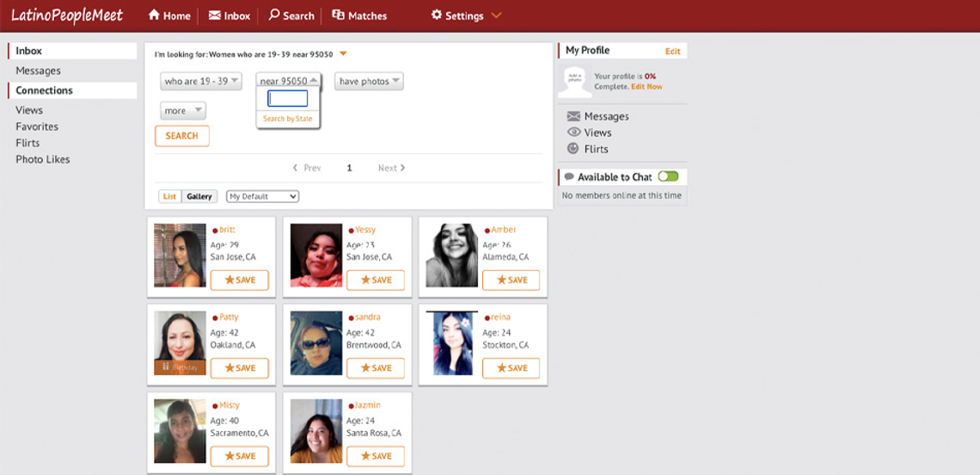Click the Views eye icon in My Profile

coord(573,133)
